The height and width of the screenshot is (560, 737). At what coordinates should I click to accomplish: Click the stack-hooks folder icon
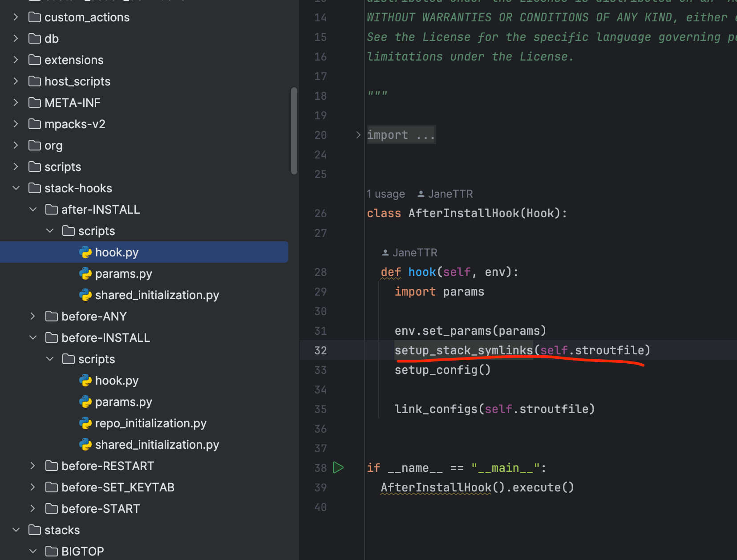35,188
